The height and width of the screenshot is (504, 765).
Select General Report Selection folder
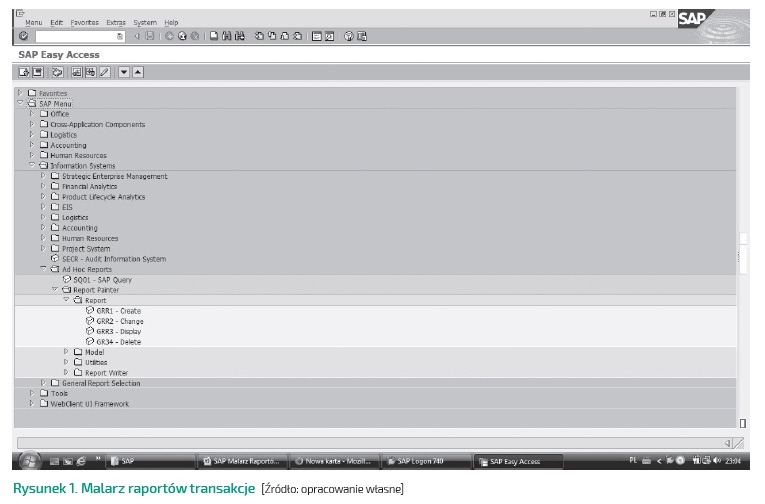click(101, 383)
